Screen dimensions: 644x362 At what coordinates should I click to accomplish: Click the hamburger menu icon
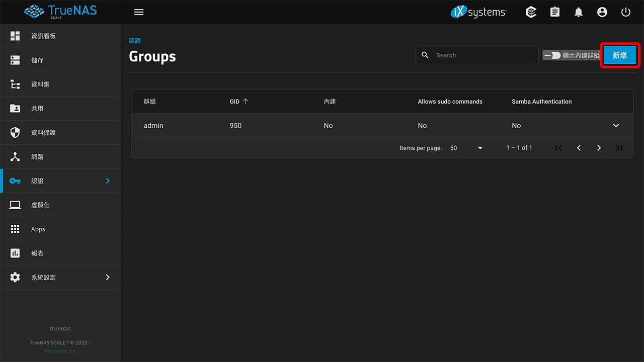139,12
